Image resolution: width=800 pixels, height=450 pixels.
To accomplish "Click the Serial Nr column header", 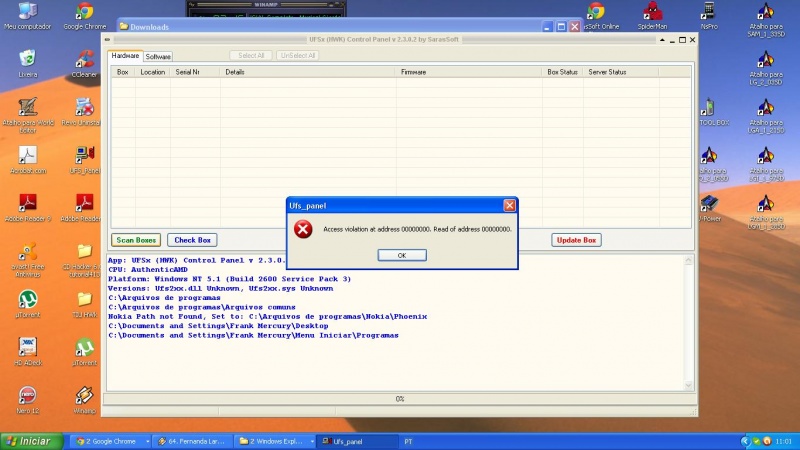I will (x=195, y=72).
